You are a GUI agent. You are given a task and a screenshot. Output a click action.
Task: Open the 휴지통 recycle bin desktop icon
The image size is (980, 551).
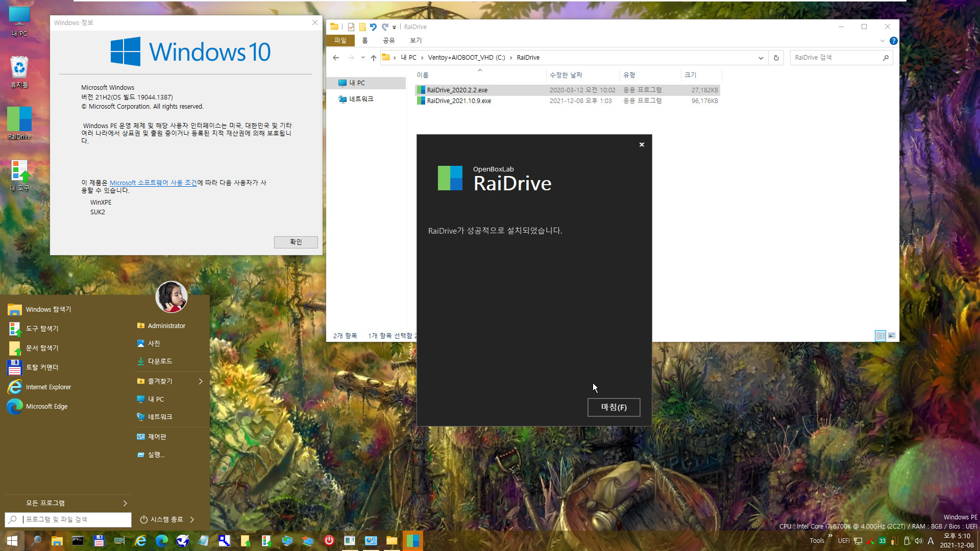19,72
